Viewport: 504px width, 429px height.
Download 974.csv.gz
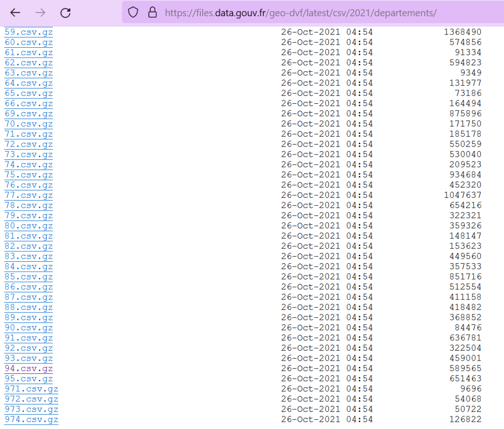31,420
